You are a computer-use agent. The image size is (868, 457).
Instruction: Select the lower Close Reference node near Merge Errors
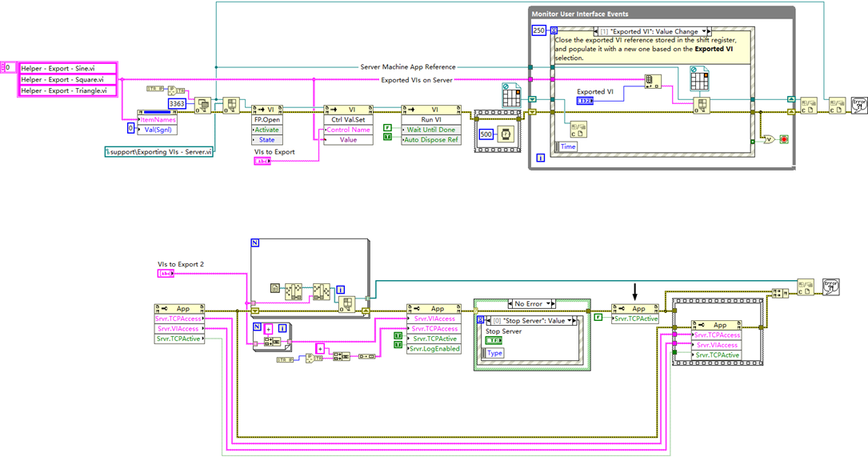coord(806,287)
